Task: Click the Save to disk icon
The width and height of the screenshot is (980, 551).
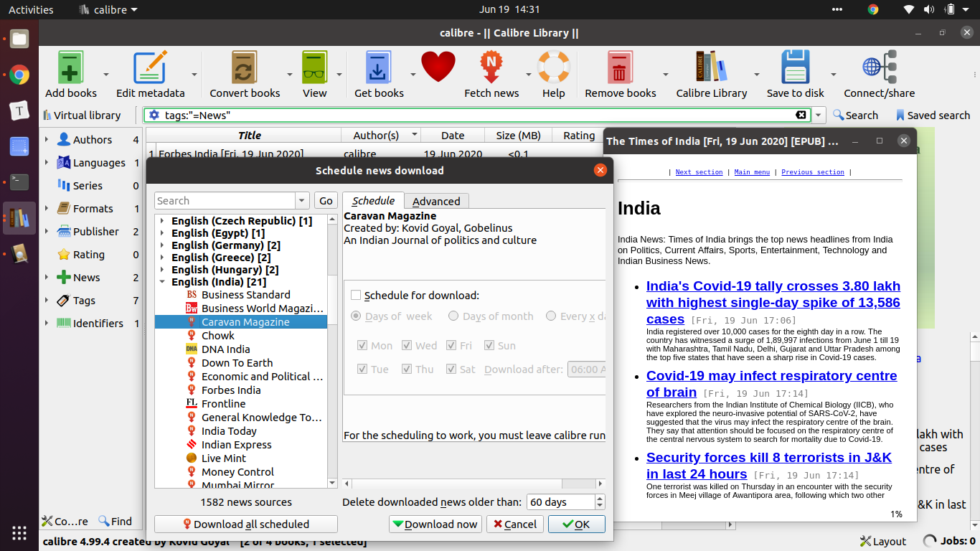Action: [795, 68]
